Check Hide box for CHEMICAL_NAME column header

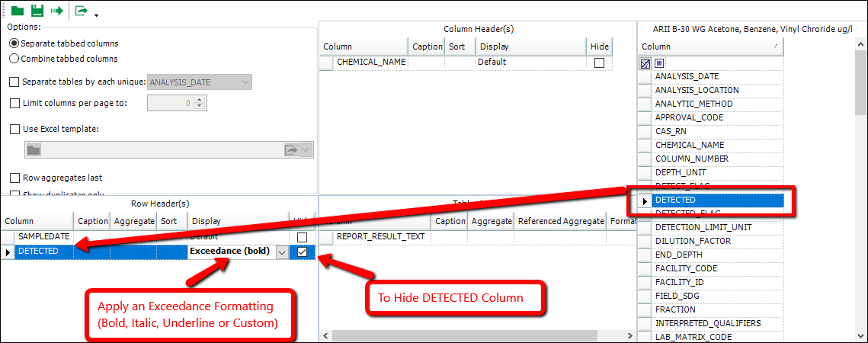click(599, 63)
